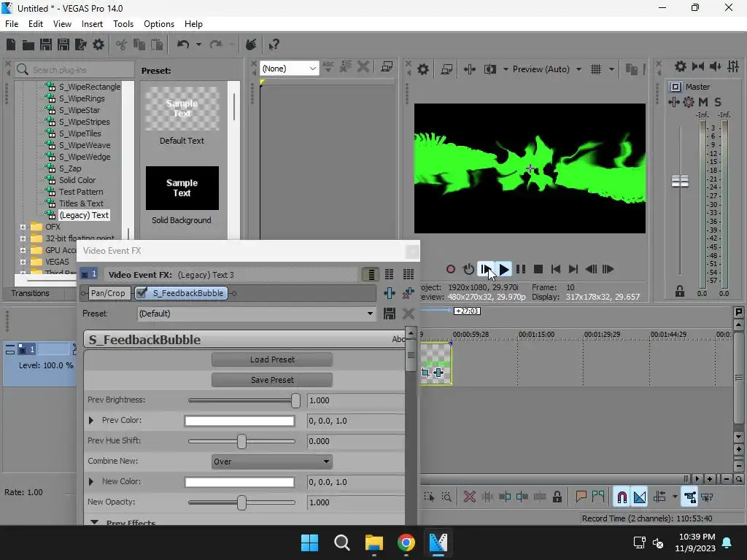Open Project Properties gear icon in the toolbar
This screenshot has width=747, height=560.
point(98,44)
